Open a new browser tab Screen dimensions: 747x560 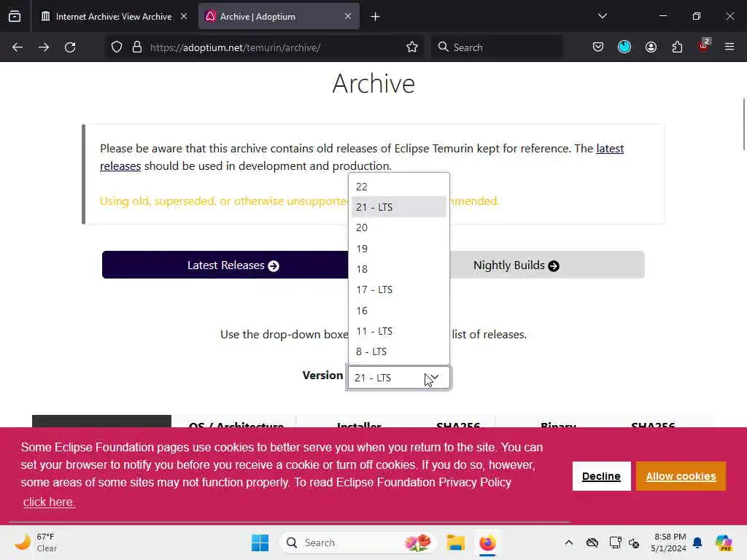tap(376, 17)
